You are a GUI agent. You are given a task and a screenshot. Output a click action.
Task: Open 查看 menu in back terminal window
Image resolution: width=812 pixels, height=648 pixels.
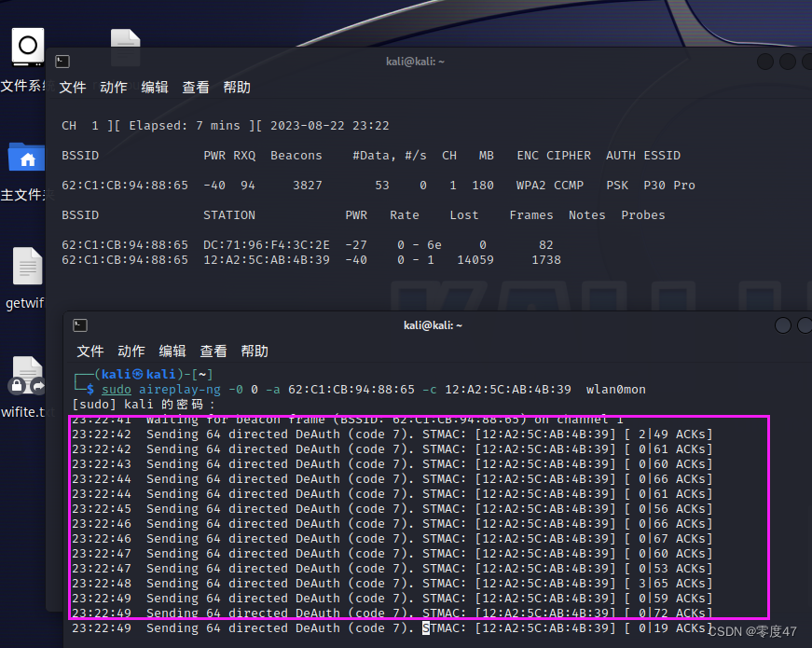click(x=196, y=88)
